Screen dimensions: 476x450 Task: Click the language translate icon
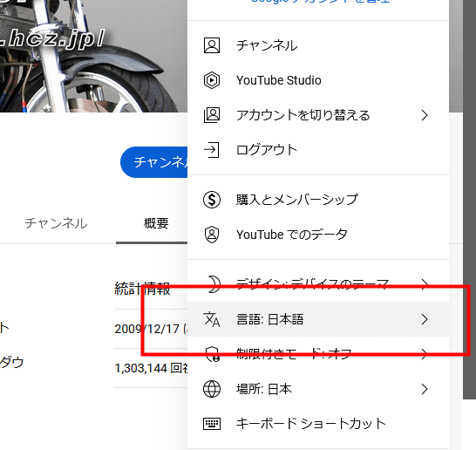[212, 319]
